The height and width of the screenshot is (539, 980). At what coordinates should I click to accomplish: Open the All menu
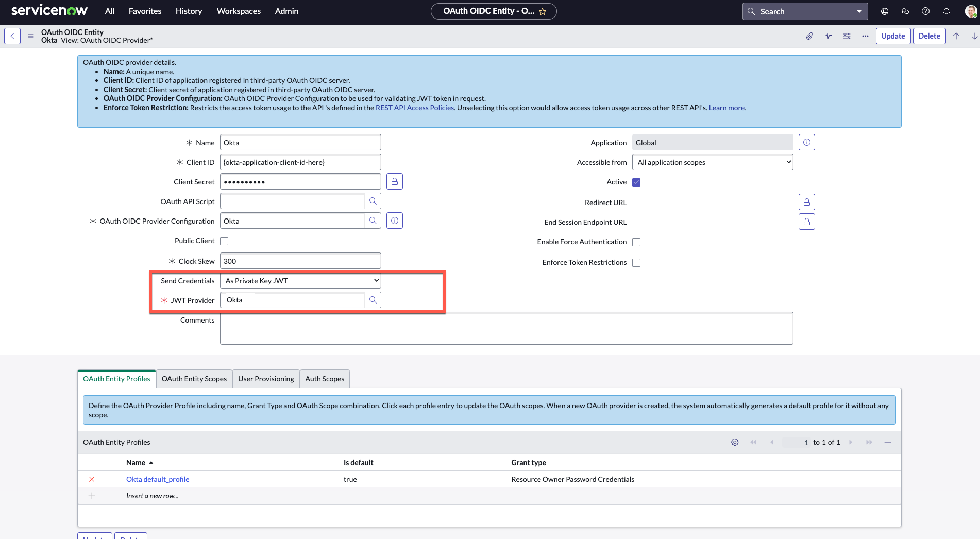(110, 11)
